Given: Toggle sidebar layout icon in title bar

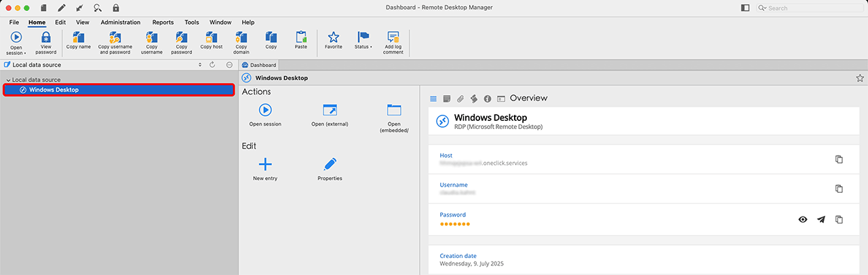Looking at the screenshot, I should 745,7.
